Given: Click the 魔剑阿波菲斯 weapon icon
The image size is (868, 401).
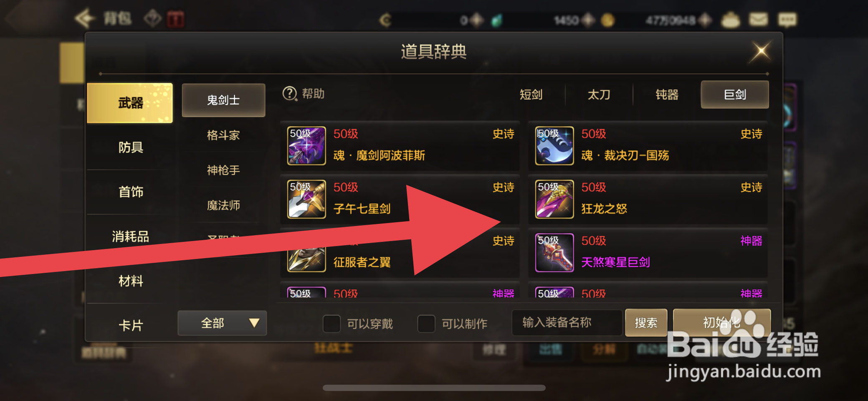Looking at the screenshot, I should 306,146.
